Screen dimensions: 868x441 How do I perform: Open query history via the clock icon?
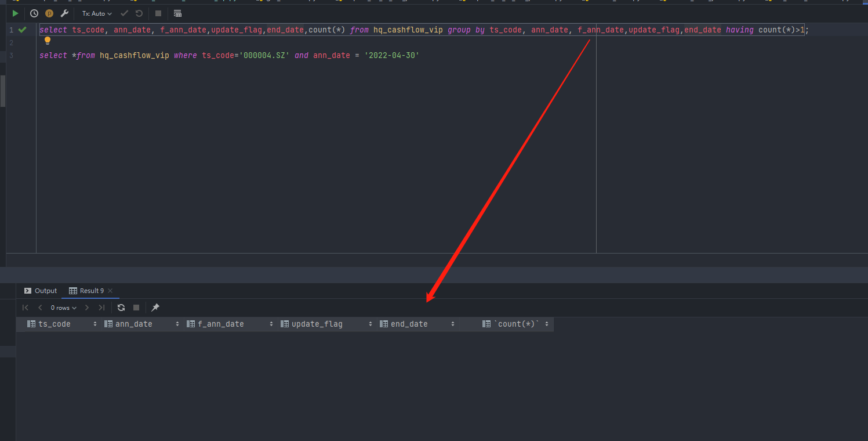click(34, 13)
